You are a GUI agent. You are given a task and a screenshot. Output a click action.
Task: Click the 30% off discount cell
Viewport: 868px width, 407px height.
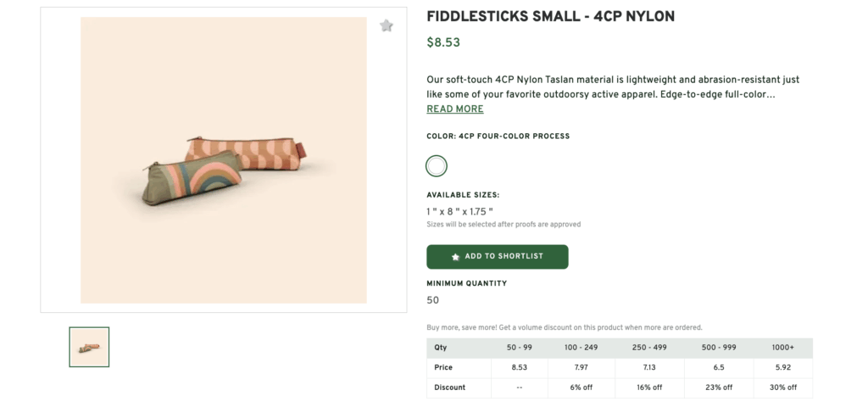[x=782, y=387]
